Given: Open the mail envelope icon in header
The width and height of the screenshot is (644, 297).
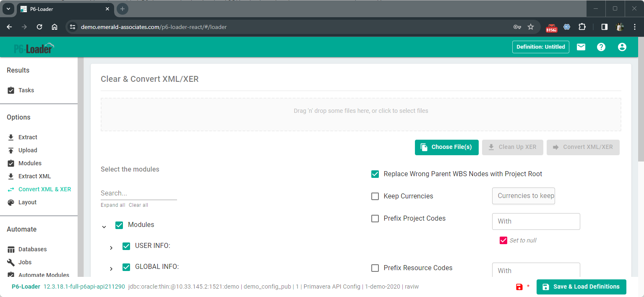Looking at the screenshot, I should 581,47.
